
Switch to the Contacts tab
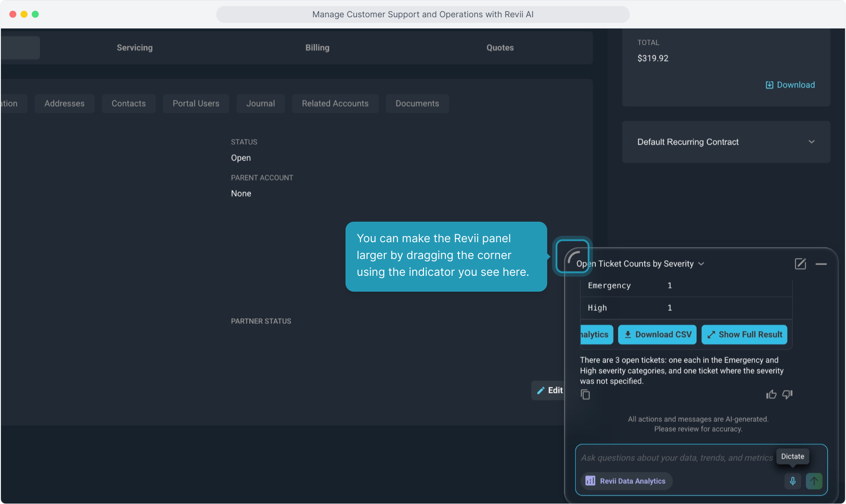point(128,104)
